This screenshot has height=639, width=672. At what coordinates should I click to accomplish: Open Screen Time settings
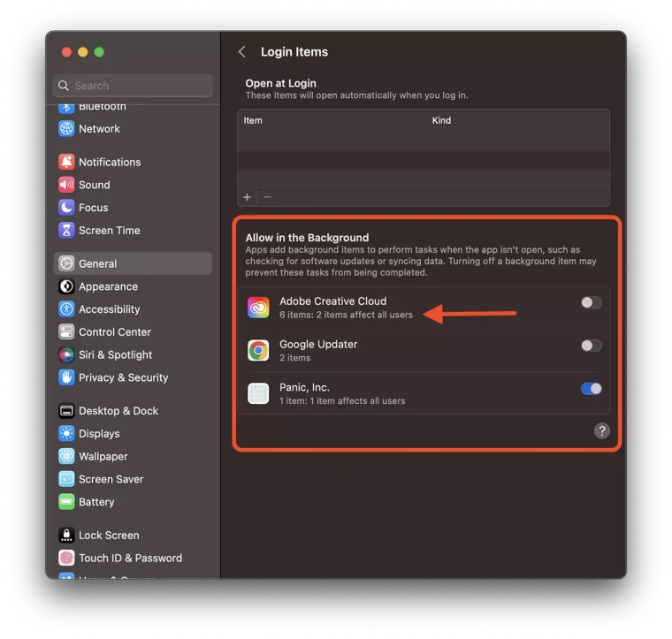click(133, 231)
